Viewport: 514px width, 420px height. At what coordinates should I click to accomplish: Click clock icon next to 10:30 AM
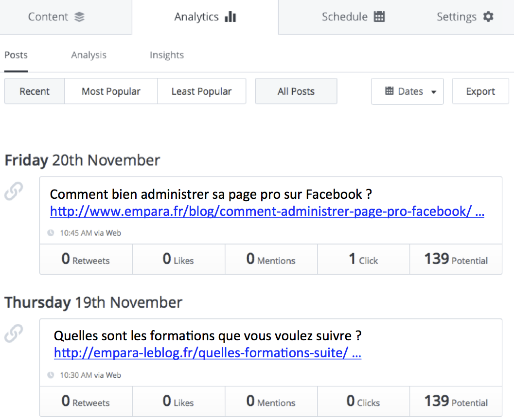pos(51,375)
